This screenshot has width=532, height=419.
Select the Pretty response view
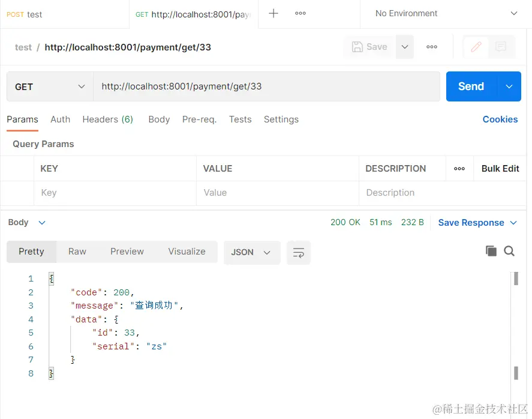[x=32, y=252]
